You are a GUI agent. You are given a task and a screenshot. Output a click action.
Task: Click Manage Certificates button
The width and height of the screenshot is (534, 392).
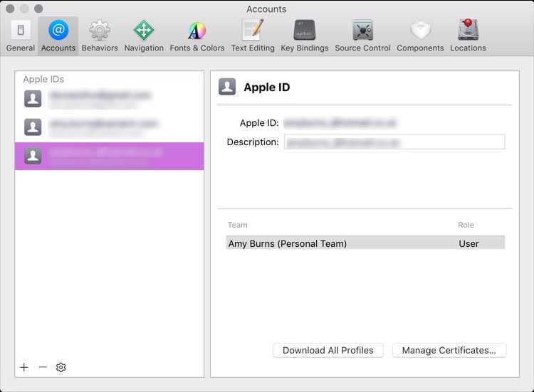tap(449, 351)
